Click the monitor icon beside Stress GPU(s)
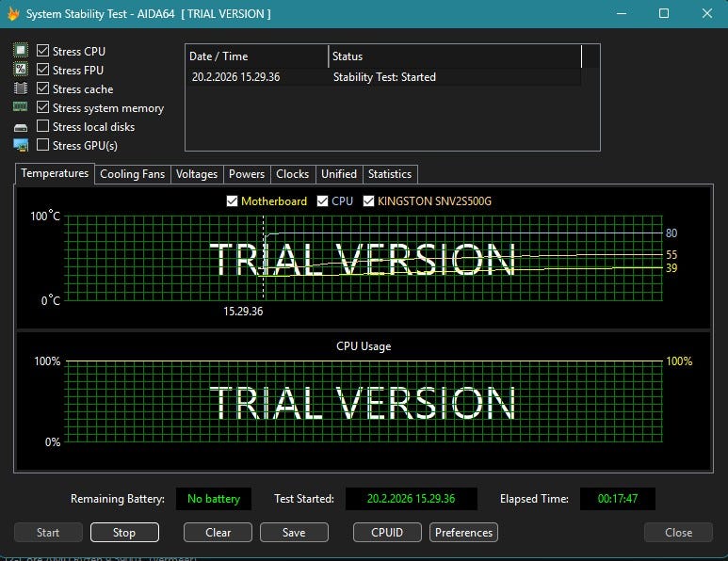The width and height of the screenshot is (728, 561). click(21, 145)
